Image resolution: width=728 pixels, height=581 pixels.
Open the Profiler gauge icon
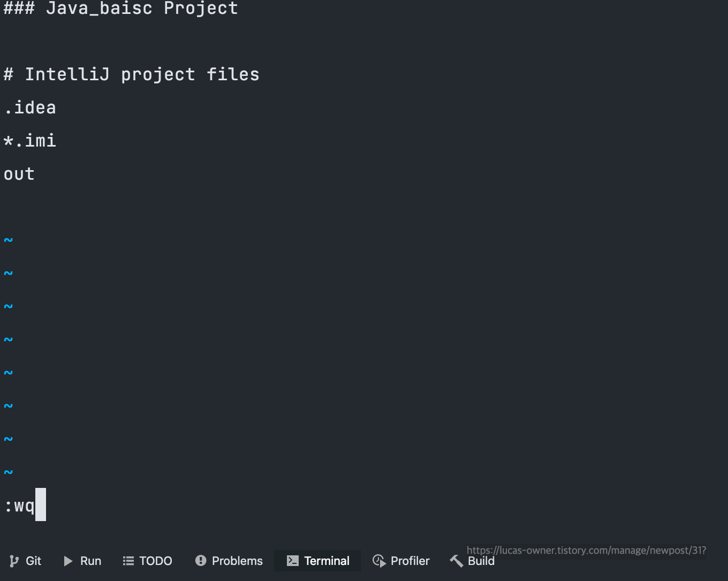[x=379, y=561]
